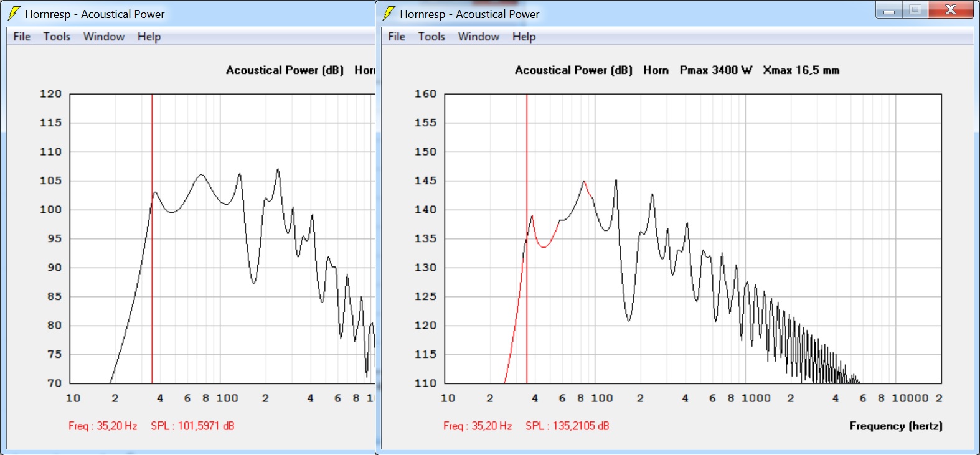This screenshot has height=455, width=980.
Task: Click the lightning bolt icon in right window title
Action: click(389, 13)
